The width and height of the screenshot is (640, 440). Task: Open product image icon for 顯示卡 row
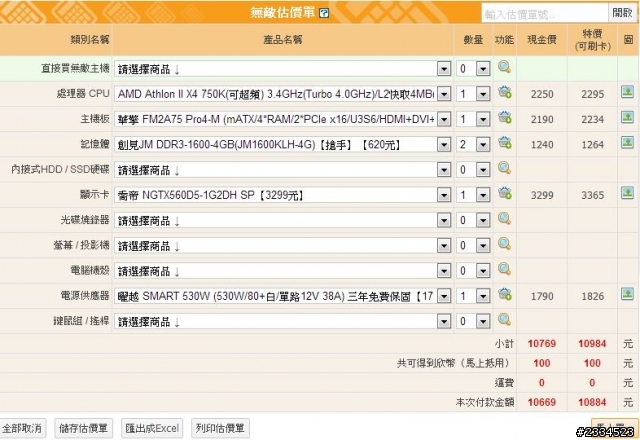coord(627,193)
